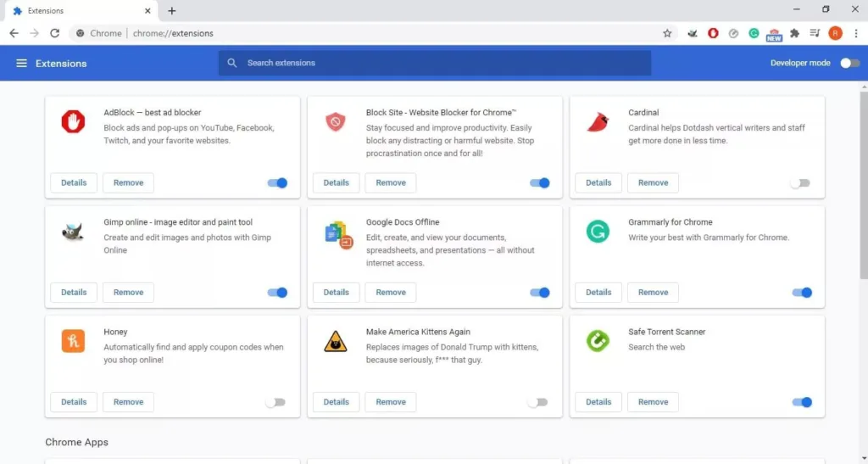The height and width of the screenshot is (464, 868).
Task: Click the site info icon in address bar
Action: click(x=81, y=33)
